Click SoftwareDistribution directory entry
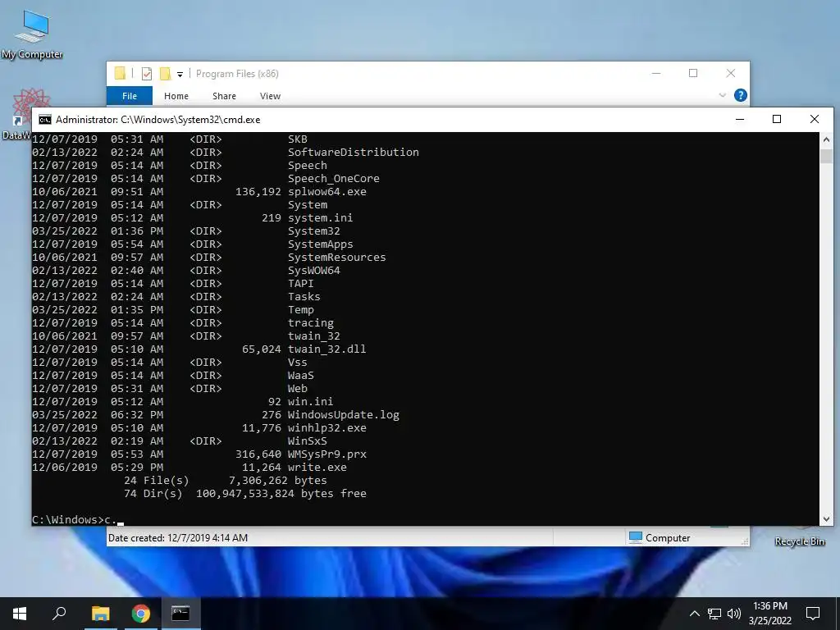Image resolution: width=840 pixels, height=630 pixels. tap(353, 152)
